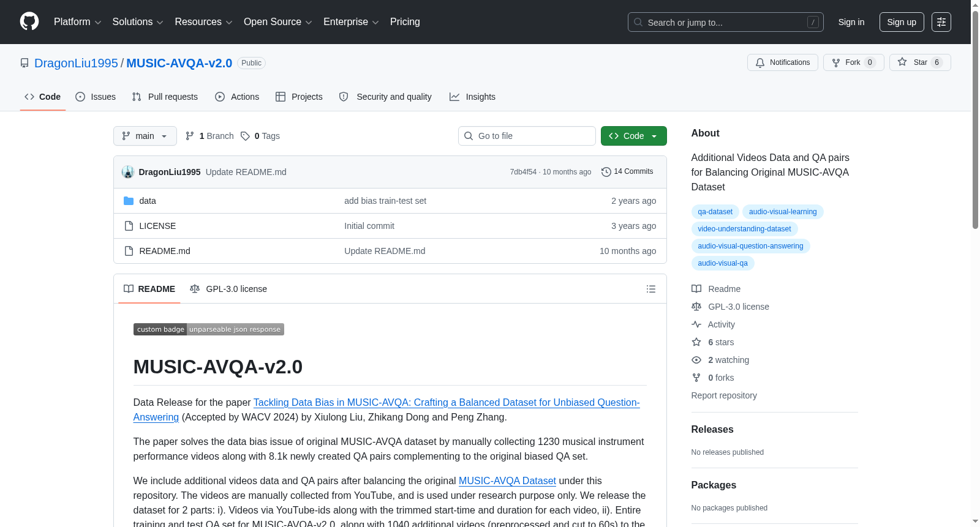This screenshot has height=527, width=980.
Task: Expand the Open Source menu
Action: coord(278,22)
